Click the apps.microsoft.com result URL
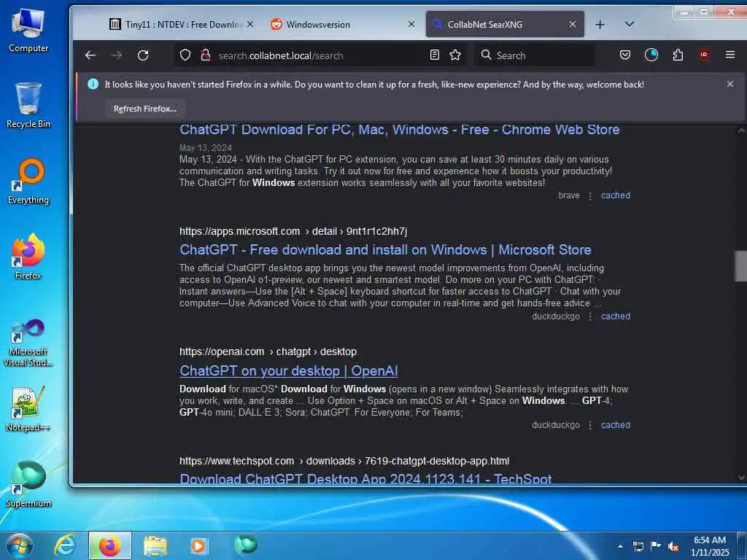This screenshot has height=560, width=747. 293,231
